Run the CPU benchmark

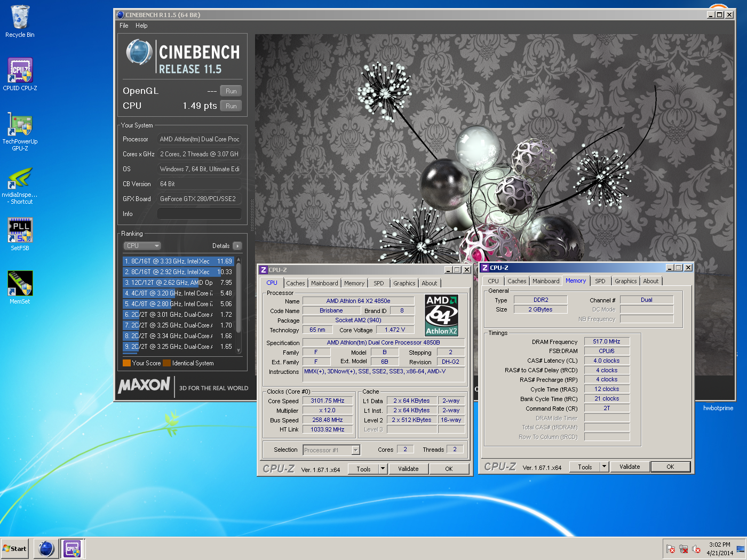point(231,106)
